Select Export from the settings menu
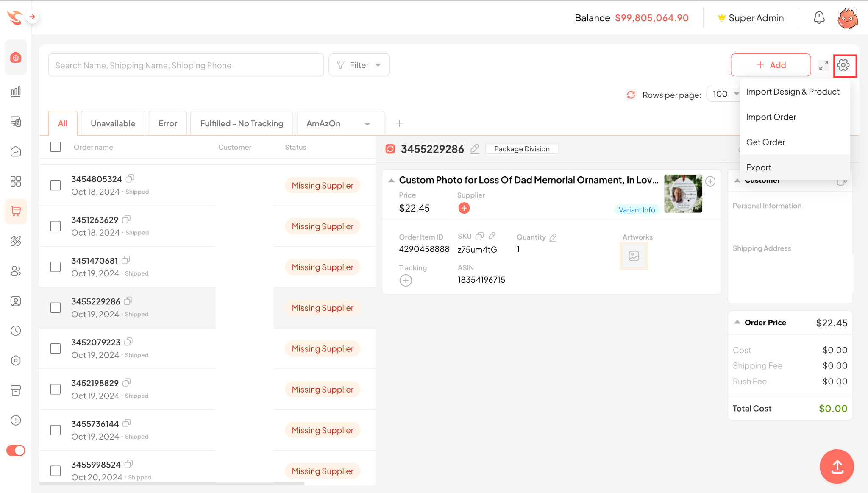This screenshot has height=493, width=868. tap(759, 167)
